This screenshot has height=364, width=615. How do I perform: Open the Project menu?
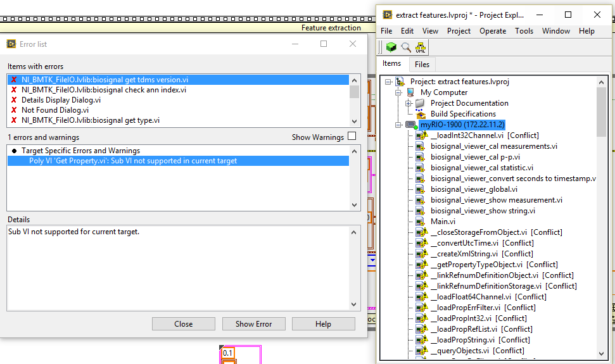coord(459,31)
